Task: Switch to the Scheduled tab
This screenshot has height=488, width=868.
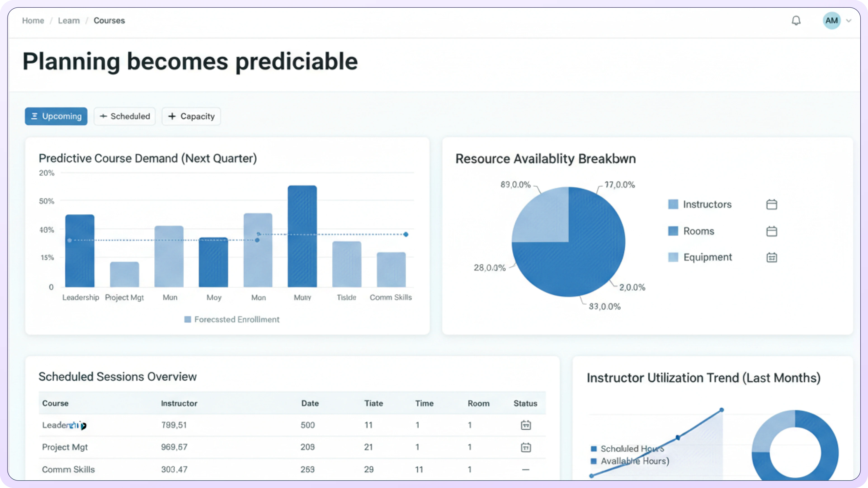Action: [125, 116]
